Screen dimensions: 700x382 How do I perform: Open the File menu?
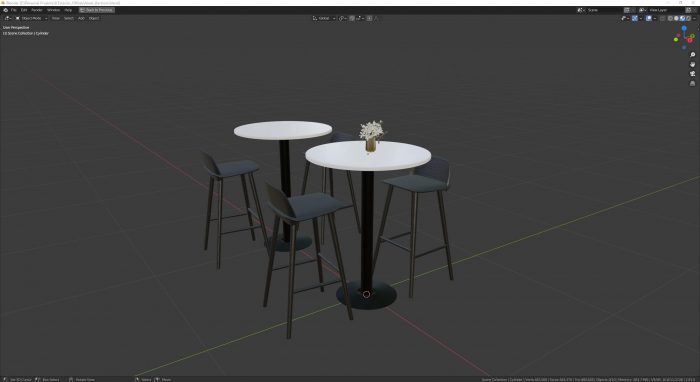(14, 10)
